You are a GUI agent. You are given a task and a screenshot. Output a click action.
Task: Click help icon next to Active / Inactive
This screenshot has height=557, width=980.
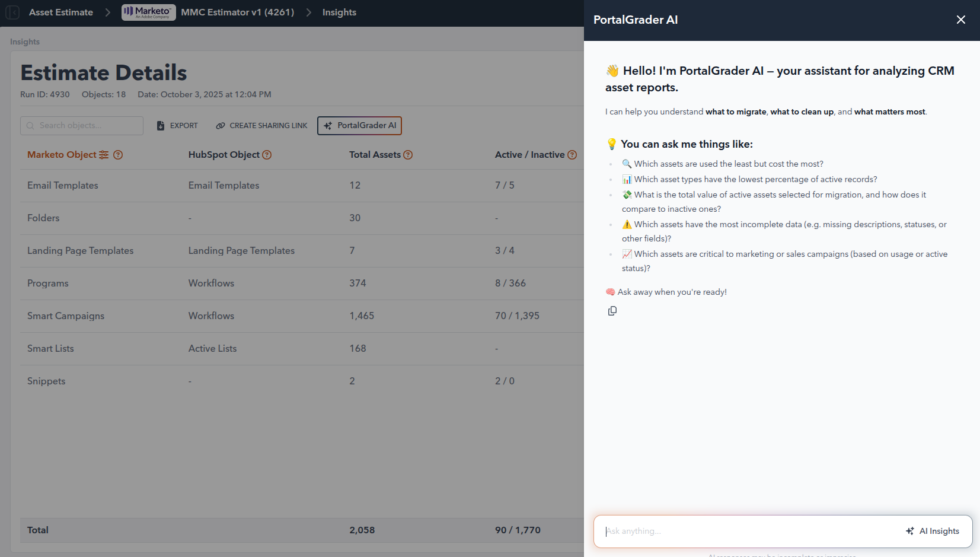click(572, 155)
